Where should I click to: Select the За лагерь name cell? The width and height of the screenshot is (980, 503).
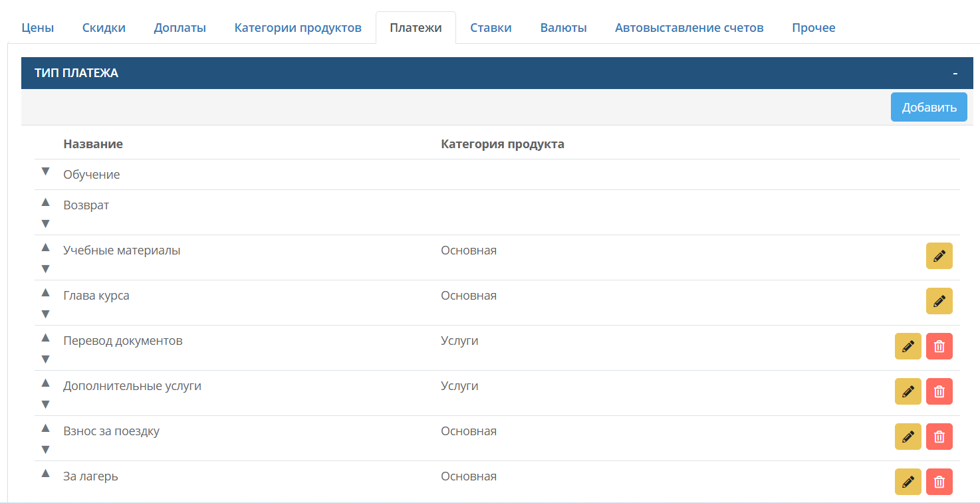(90, 476)
